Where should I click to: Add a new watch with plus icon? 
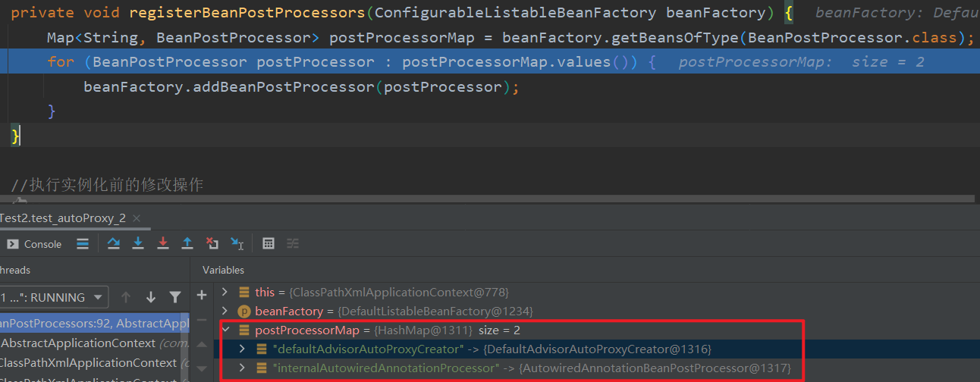point(202,295)
